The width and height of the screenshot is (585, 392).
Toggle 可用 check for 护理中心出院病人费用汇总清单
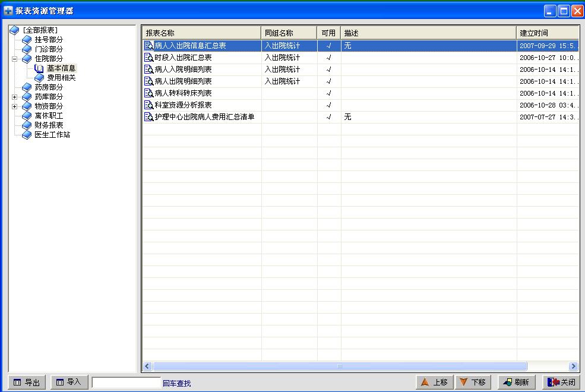coord(329,117)
